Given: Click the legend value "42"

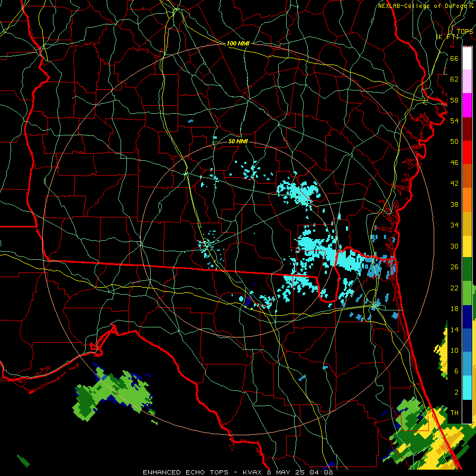Looking at the screenshot, I should (x=454, y=183).
